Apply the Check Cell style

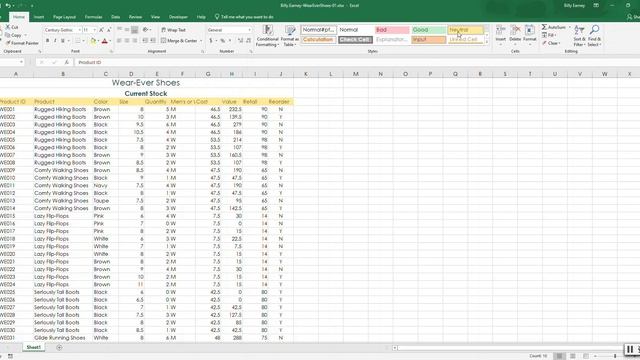tap(356, 40)
